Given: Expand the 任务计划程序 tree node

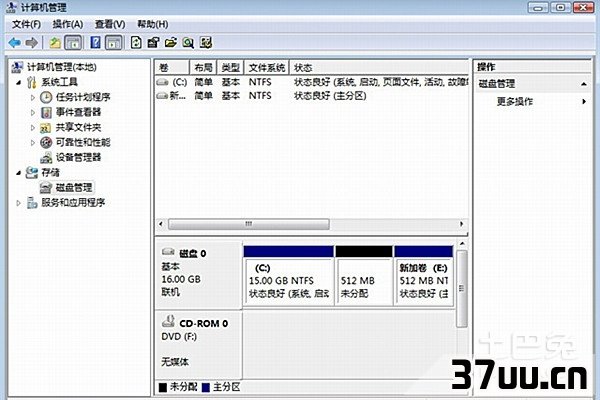Looking at the screenshot, I should click(33, 97).
